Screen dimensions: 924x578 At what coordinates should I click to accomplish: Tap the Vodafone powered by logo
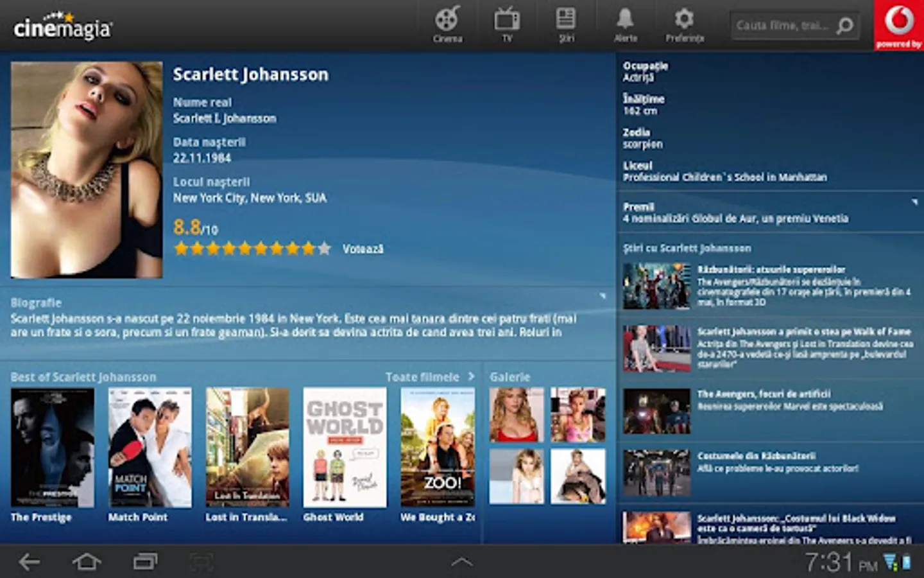tap(899, 25)
